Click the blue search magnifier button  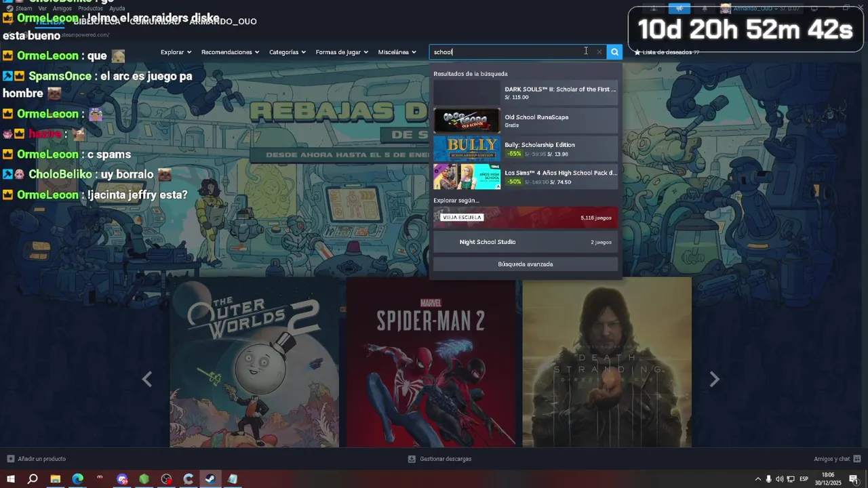pyautogui.click(x=614, y=52)
